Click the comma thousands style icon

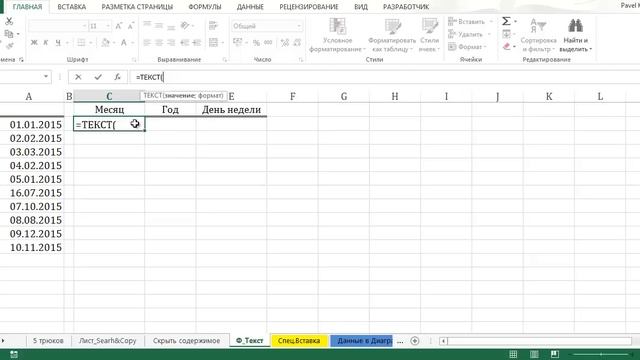[268, 42]
